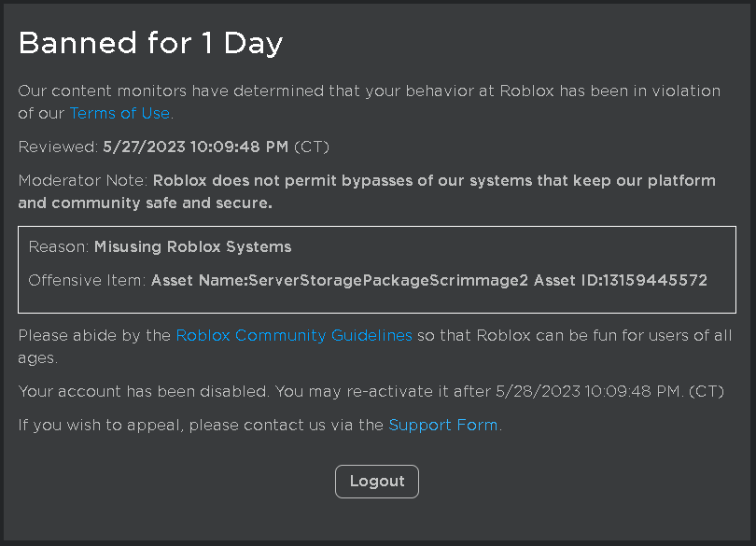Click the bold moderator note about bypasses
756x546 pixels.
coord(367,191)
